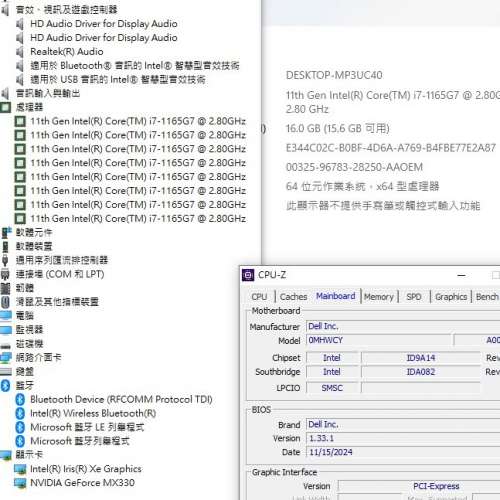Click product ID 00325-96783-28250-AAOEM text
The height and width of the screenshot is (500, 500).
(354, 167)
